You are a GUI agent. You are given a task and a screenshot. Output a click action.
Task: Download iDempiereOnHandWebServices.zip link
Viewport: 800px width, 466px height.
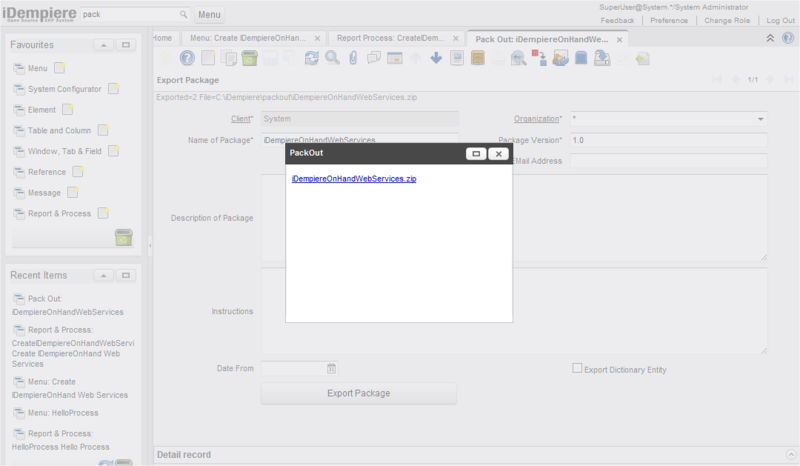(x=353, y=179)
